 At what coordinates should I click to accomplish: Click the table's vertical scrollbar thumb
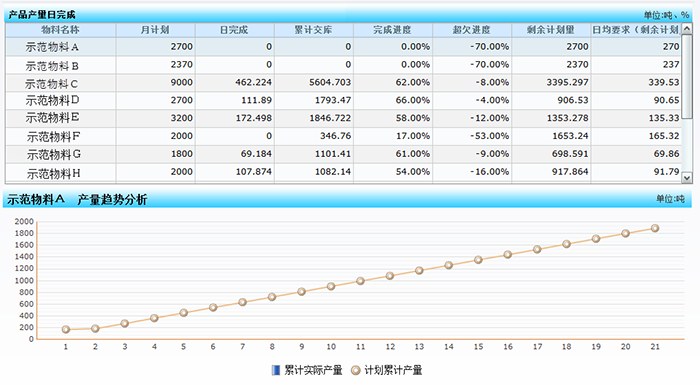click(687, 77)
